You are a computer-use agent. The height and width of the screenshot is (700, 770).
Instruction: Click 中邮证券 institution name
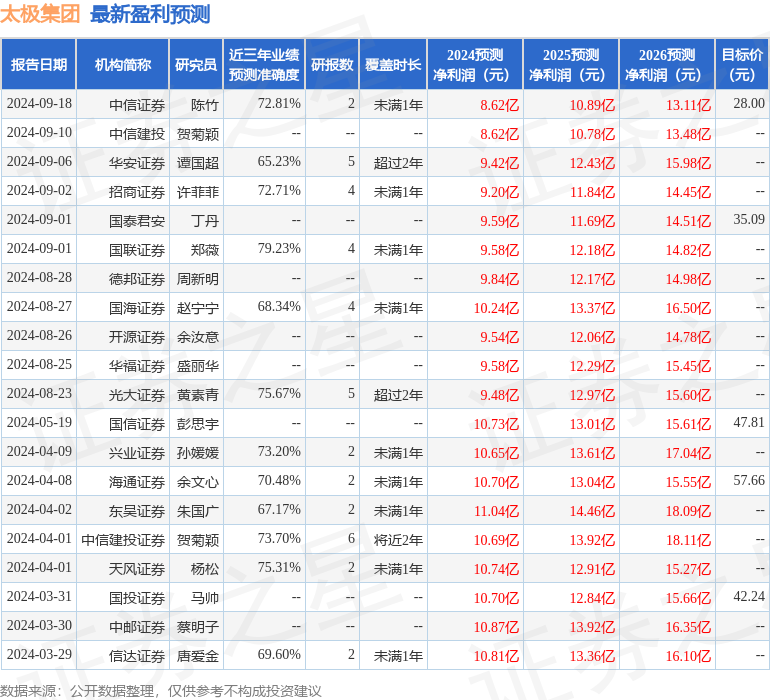tap(137, 627)
